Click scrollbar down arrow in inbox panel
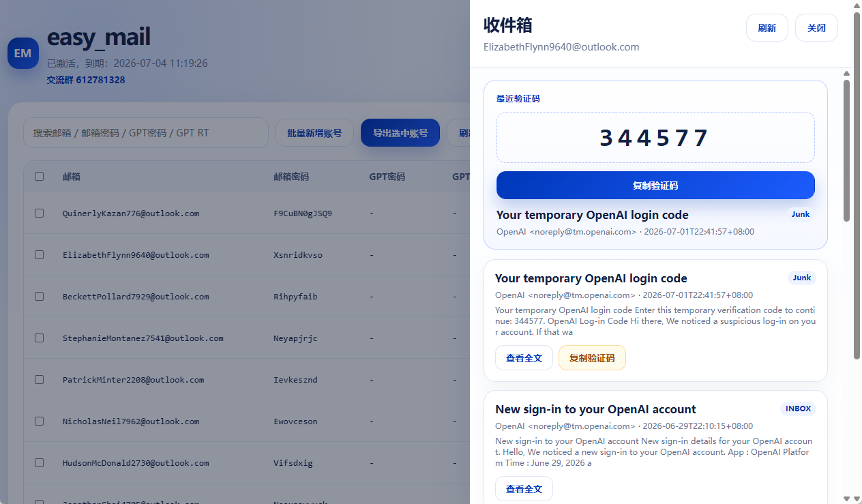This screenshot has width=862, height=504. pyautogui.click(x=846, y=499)
